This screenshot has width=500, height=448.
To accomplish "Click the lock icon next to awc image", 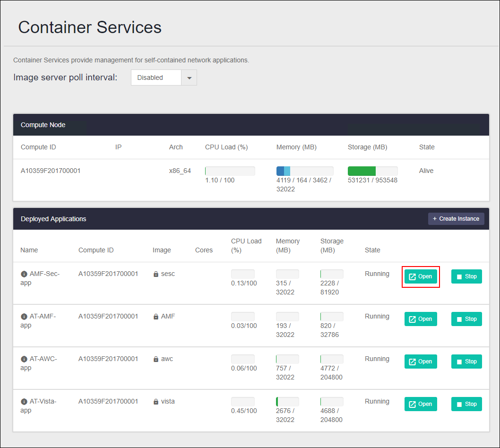I will click(x=156, y=359).
